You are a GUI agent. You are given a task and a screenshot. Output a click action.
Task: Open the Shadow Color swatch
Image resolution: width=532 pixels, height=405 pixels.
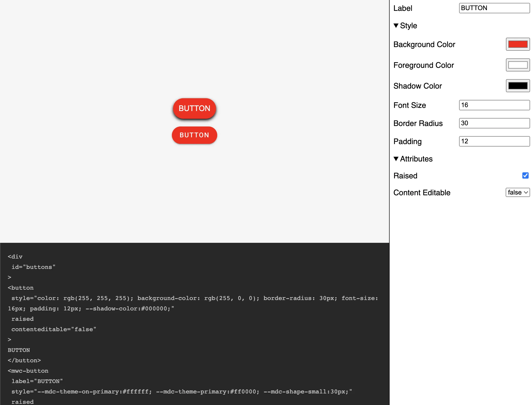518,86
